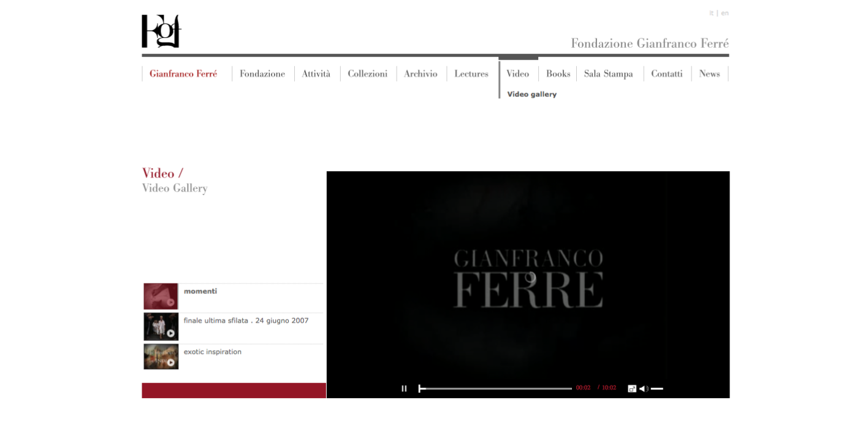Adjust the volume level bar
This screenshot has width=868, height=430.
tap(657, 388)
